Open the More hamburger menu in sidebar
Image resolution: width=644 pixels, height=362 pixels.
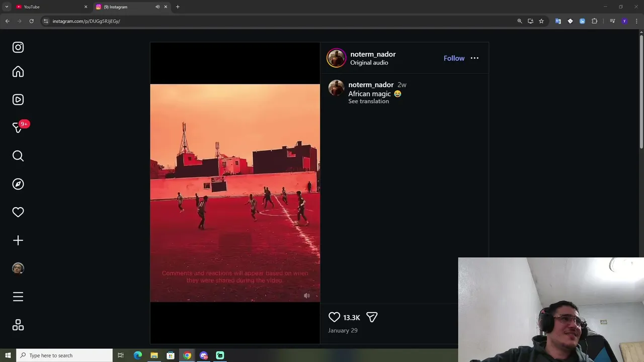point(18,297)
